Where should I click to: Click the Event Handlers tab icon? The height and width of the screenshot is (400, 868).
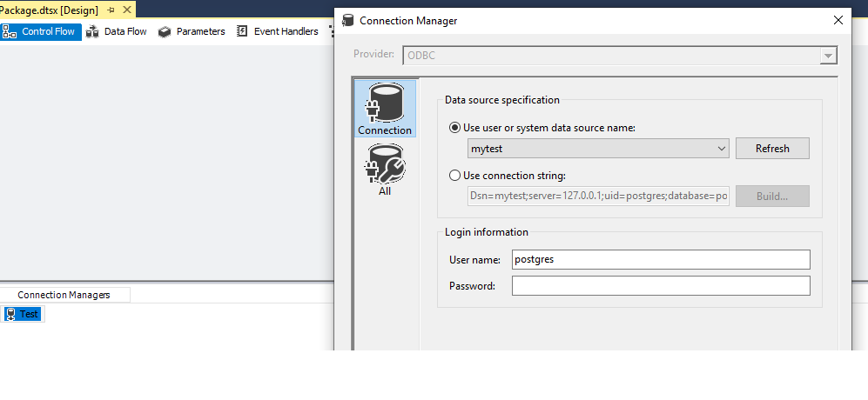point(242,31)
